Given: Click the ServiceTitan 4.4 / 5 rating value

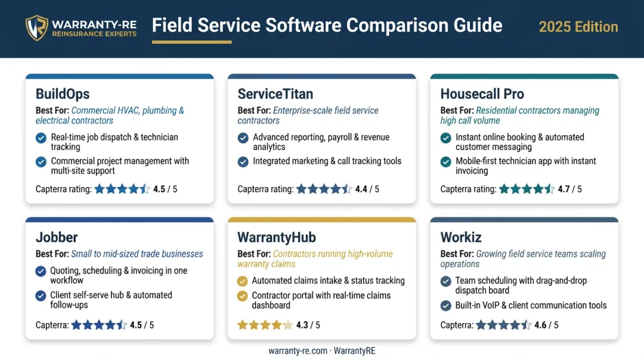Looking at the screenshot, I should pyautogui.click(x=367, y=189).
